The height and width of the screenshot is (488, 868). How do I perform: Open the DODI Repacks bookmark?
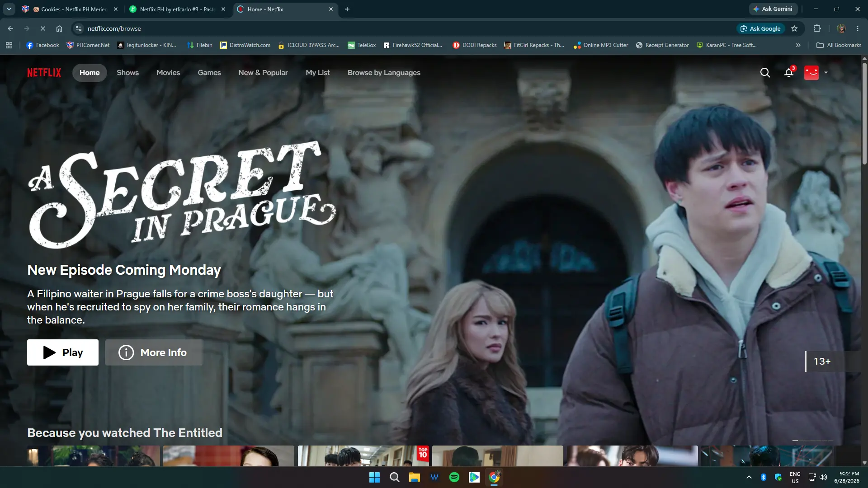pyautogui.click(x=475, y=45)
